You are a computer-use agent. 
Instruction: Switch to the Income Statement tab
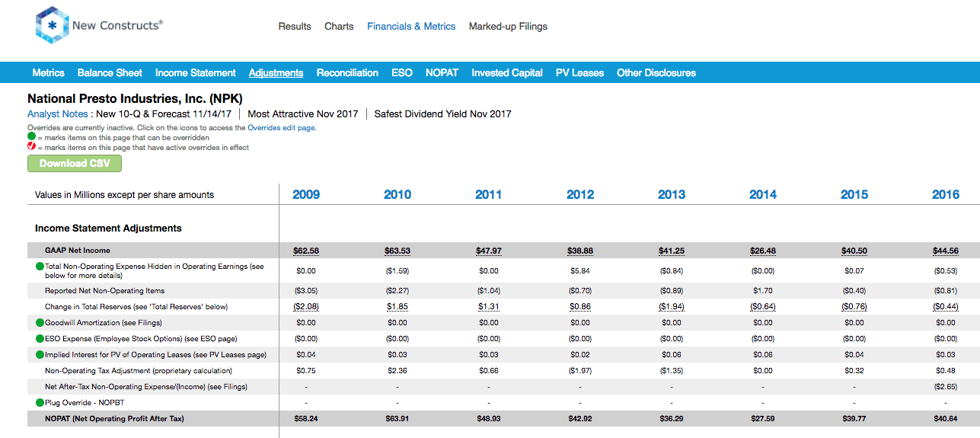(x=196, y=73)
